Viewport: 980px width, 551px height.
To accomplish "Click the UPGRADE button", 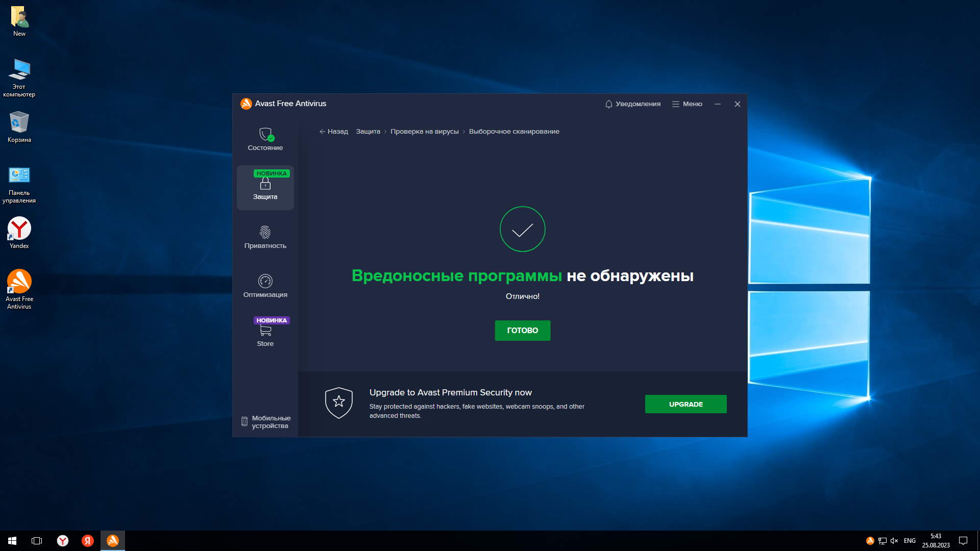I will point(685,404).
